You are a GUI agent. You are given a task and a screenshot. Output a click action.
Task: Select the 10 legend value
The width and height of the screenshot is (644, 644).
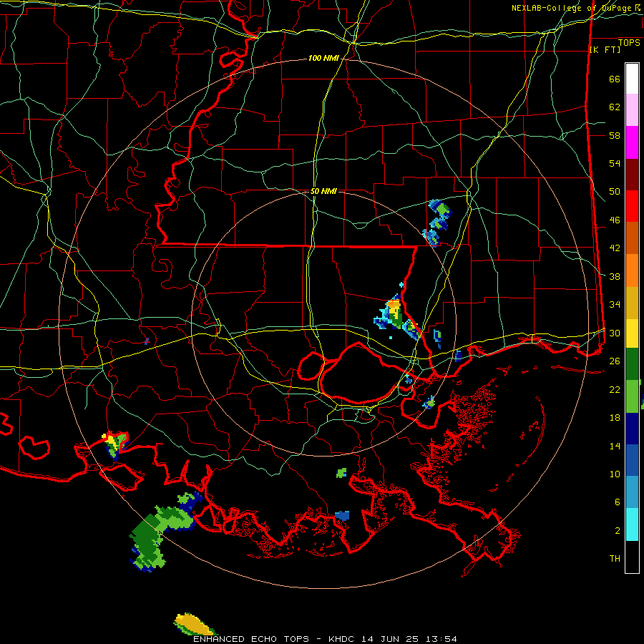(615, 474)
